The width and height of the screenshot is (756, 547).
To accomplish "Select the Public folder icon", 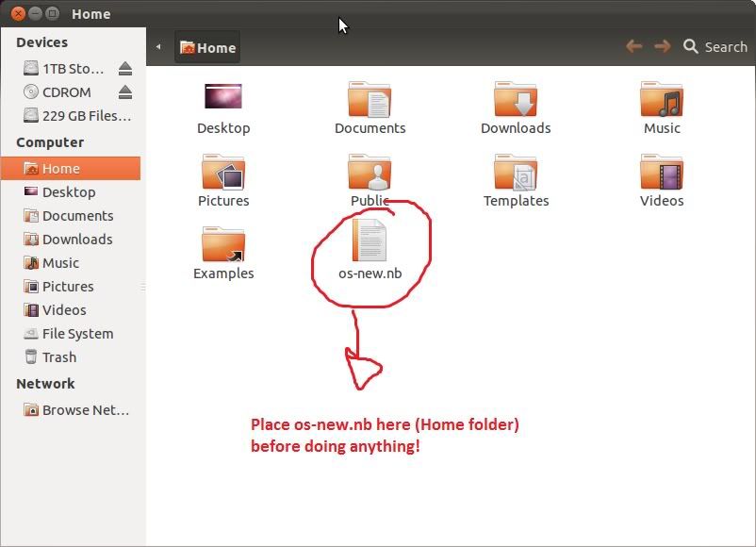I will [x=370, y=172].
